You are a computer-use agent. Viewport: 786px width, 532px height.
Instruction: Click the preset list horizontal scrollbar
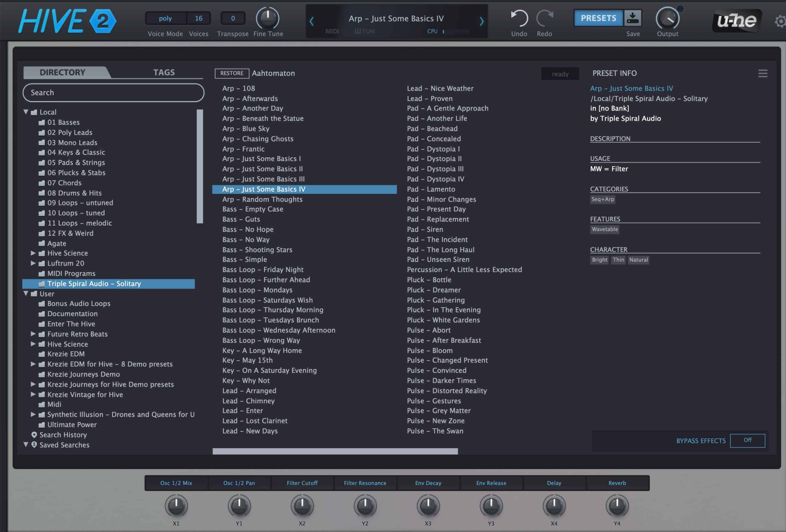click(335, 451)
